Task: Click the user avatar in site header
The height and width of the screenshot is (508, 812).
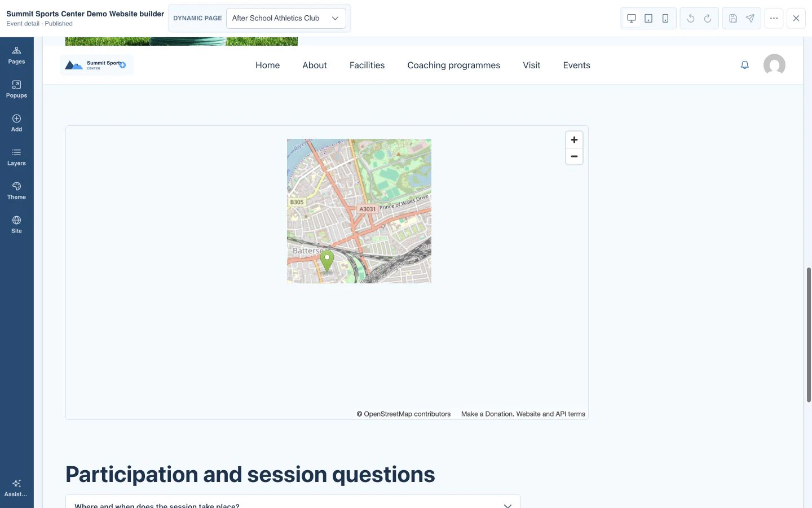Action: [774, 65]
